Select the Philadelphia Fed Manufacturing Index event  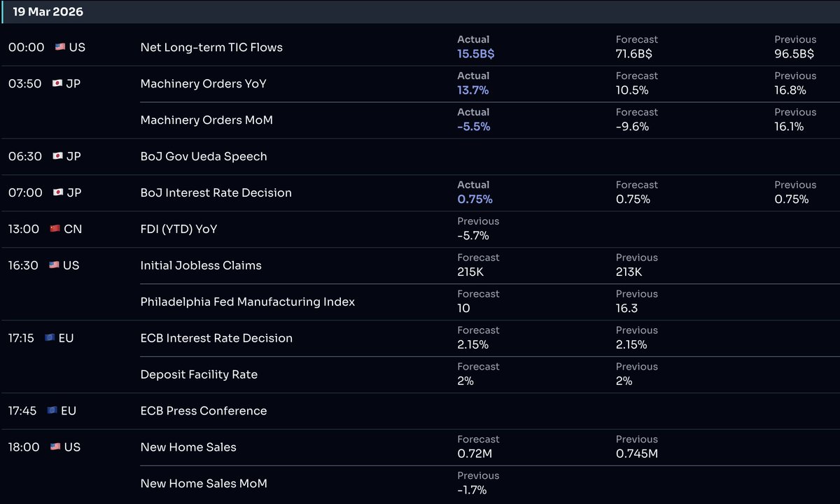coord(247,302)
